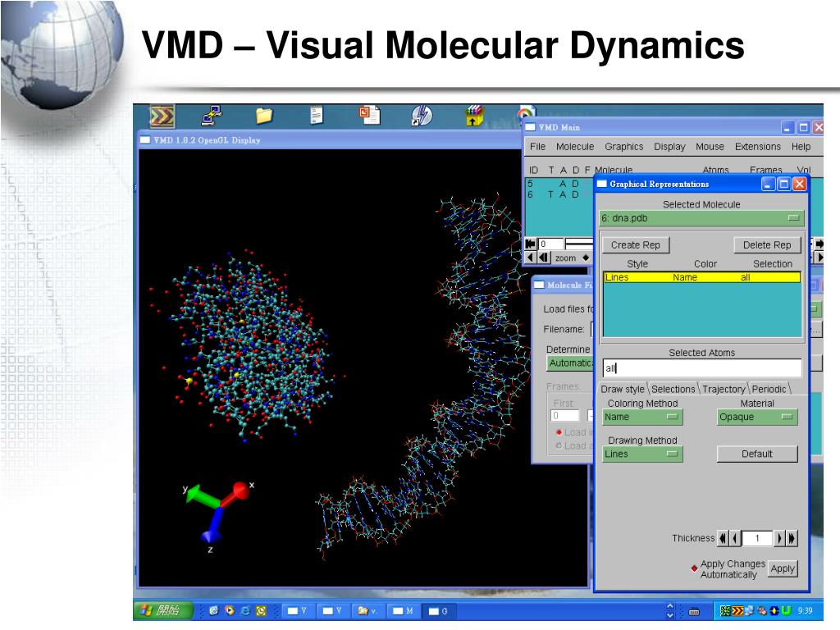Open the Coloring Method dropdown set to Name
The width and height of the screenshot is (840, 630).
click(642, 417)
